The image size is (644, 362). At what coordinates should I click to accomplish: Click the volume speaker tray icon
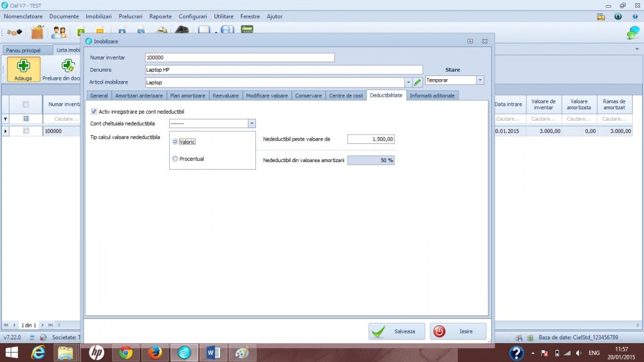click(x=579, y=353)
